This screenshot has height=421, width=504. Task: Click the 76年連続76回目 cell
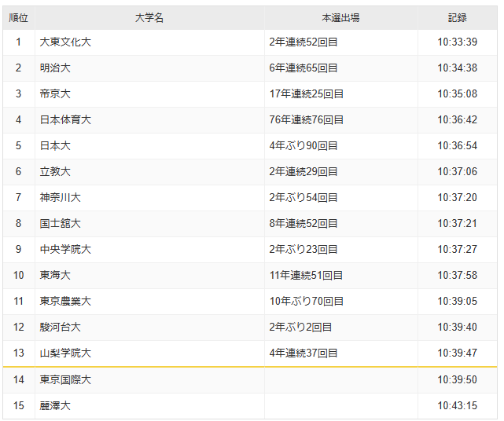(341, 120)
